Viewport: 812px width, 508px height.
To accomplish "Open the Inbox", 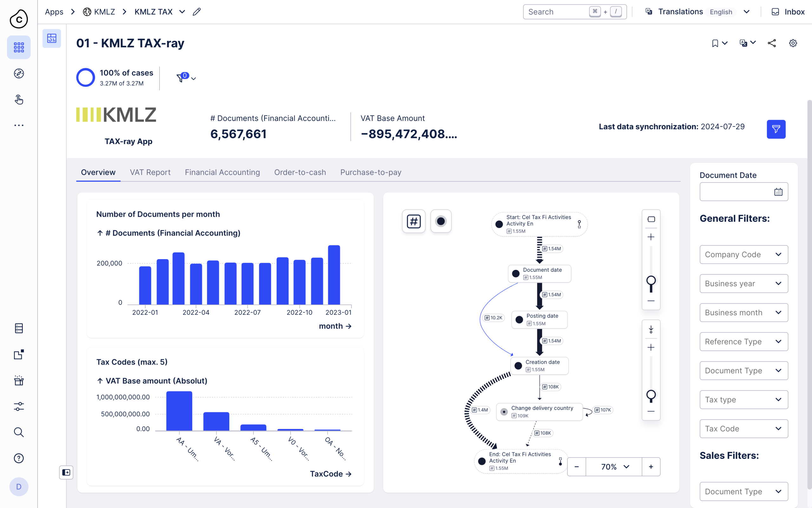I will tap(788, 12).
